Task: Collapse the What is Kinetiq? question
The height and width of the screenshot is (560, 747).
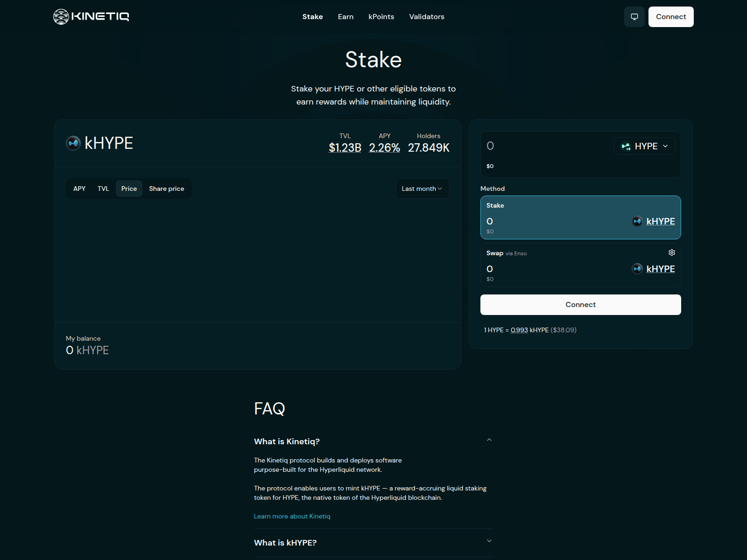Action: point(373,441)
